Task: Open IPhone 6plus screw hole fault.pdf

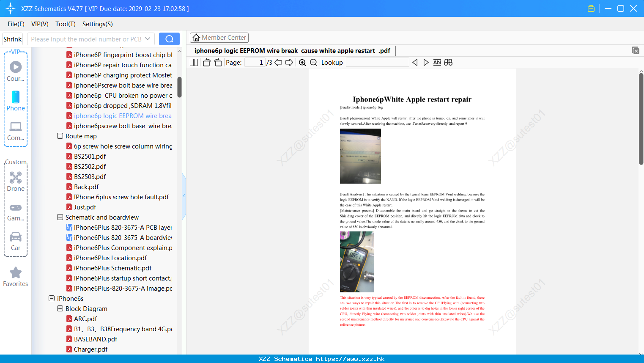Action: point(118,197)
